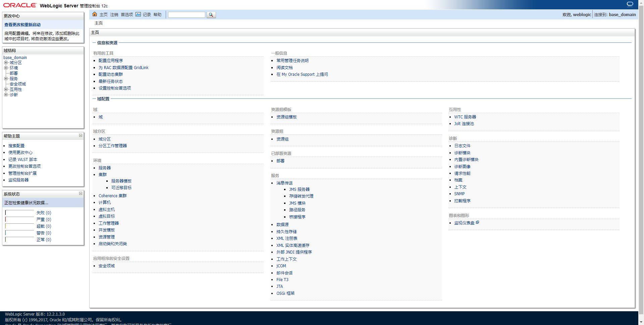Click 注销 in the top toolbar

point(114,14)
